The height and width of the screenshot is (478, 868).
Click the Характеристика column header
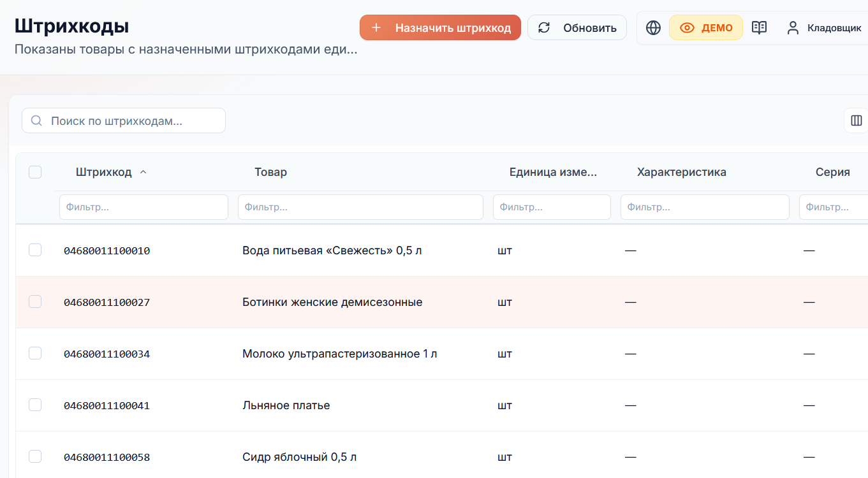(681, 172)
